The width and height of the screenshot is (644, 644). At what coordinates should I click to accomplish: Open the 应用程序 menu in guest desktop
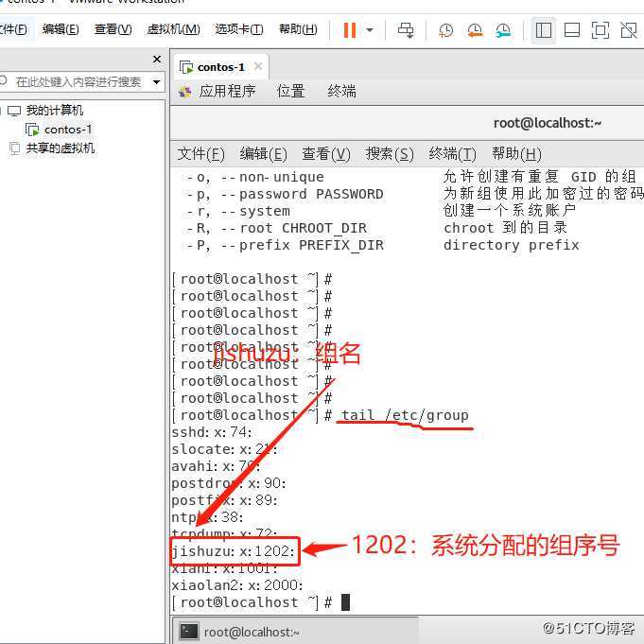(228, 91)
